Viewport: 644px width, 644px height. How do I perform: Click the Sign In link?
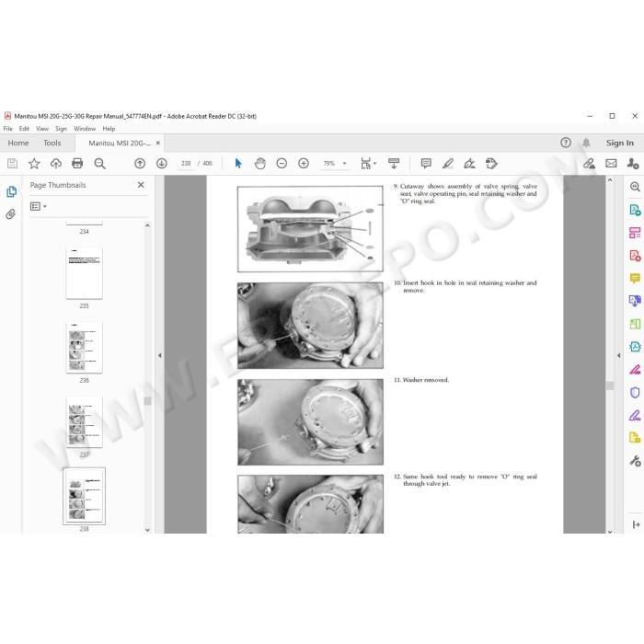tap(620, 143)
